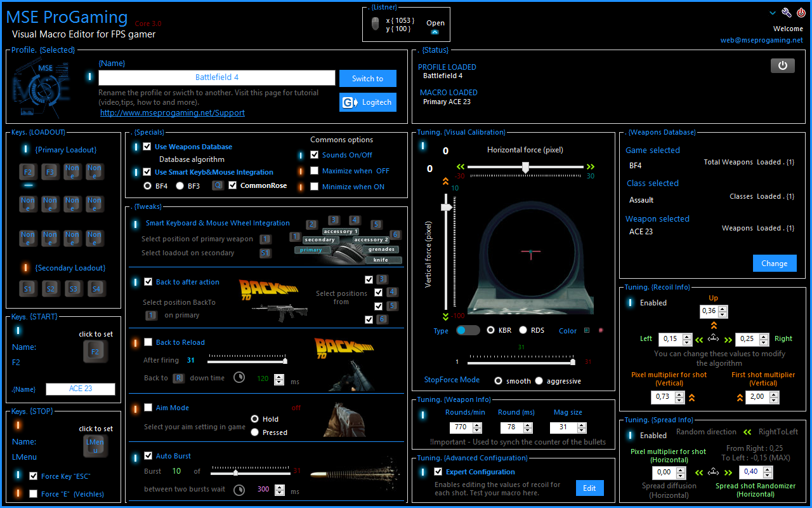812x508 pixels.
Task: Flip the Type toggle switch
Action: pyautogui.click(x=468, y=330)
